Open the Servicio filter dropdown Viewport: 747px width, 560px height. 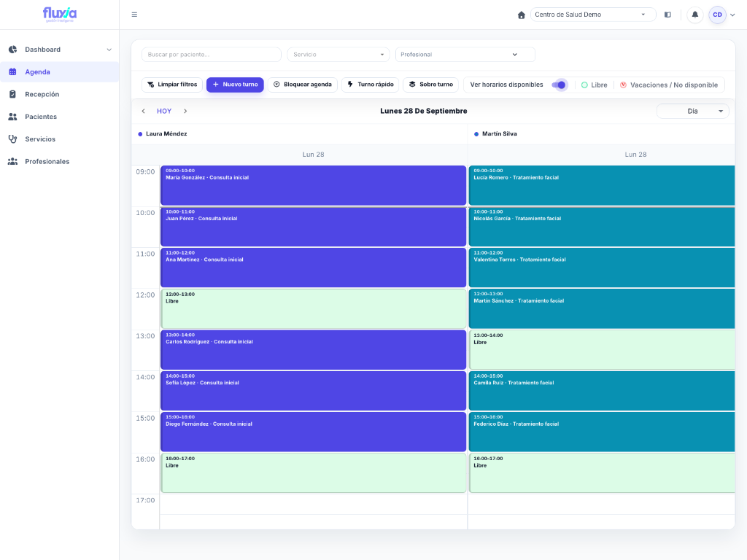pyautogui.click(x=338, y=55)
